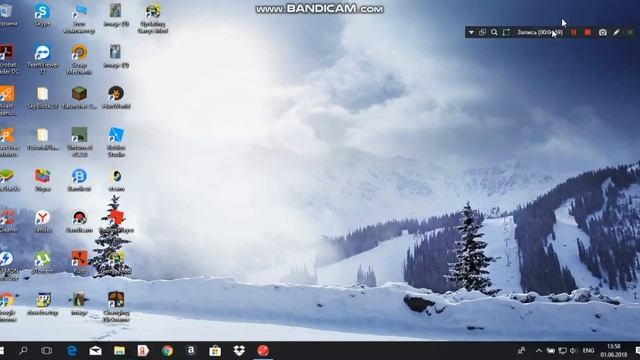
Task: Open the Action Center notifications icon
Action: coord(637,351)
